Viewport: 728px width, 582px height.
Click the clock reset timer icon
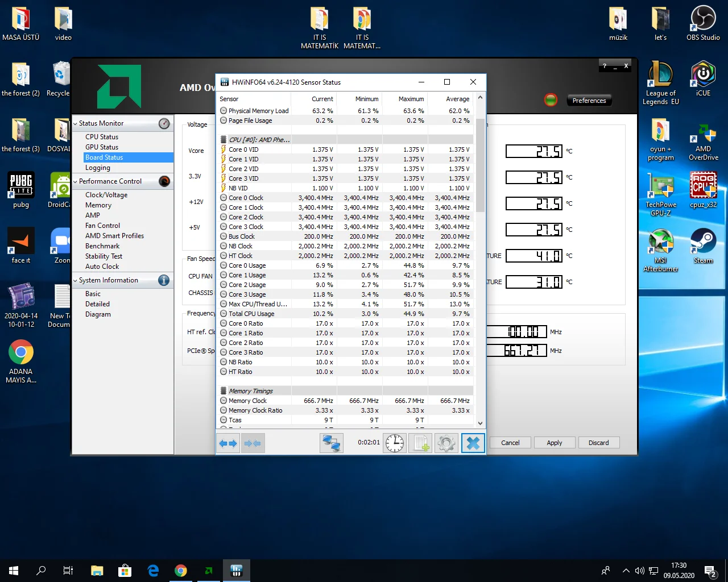[395, 443]
